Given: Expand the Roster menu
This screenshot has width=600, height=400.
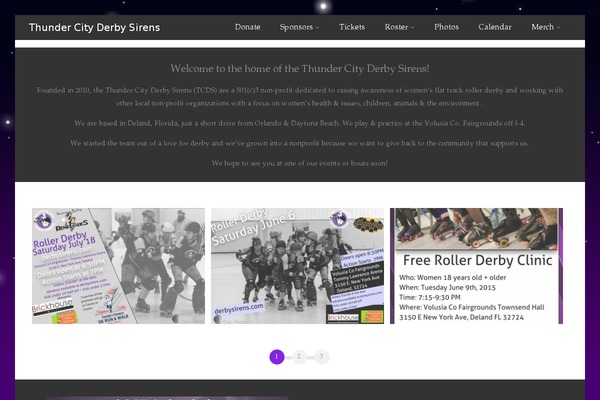Looking at the screenshot, I should [x=399, y=27].
